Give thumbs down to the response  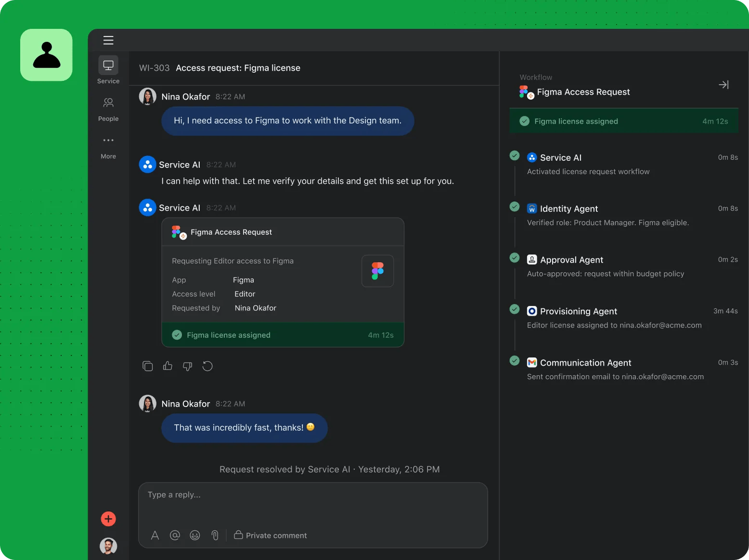[x=187, y=366]
